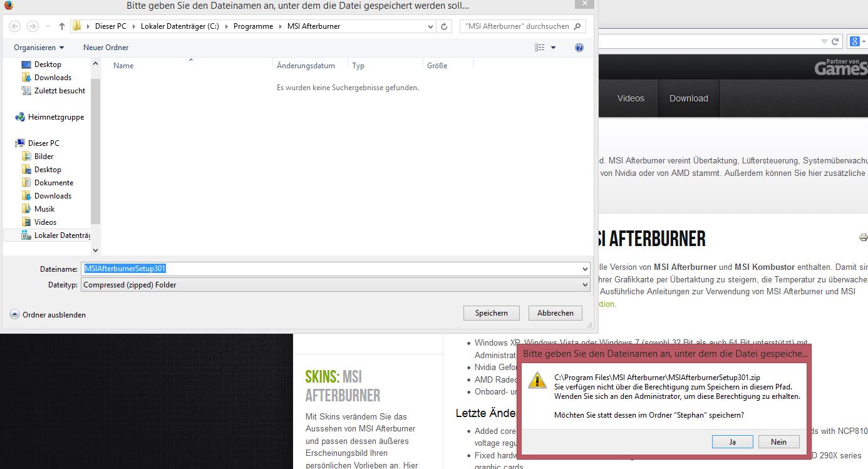
Task: Click Ja in the permission dialog
Action: click(733, 441)
